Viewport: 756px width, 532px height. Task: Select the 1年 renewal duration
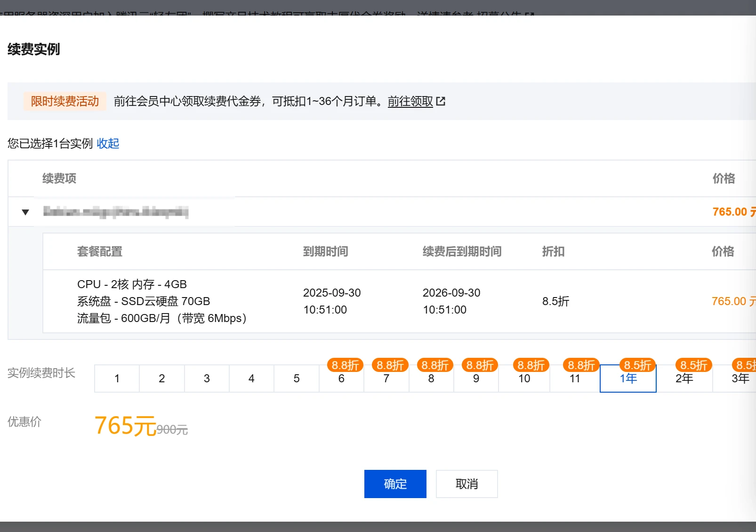coord(628,379)
